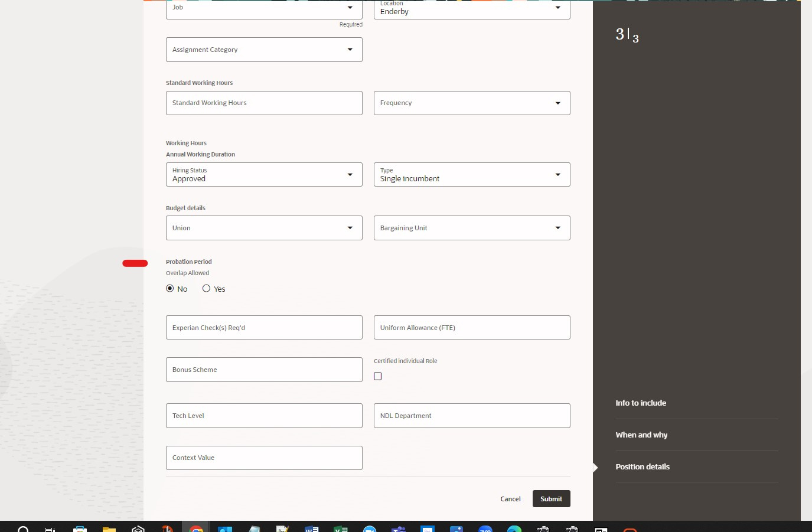
Task: Expand the Union dropdown
Action: (x=264, y=228)
